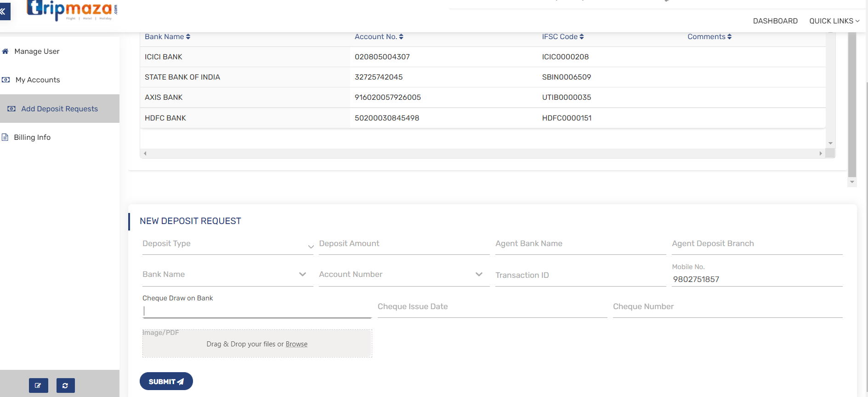This screenshot has width=868, height=397.
Task: Open the Quick Links menu
Action: pos(834,21)
